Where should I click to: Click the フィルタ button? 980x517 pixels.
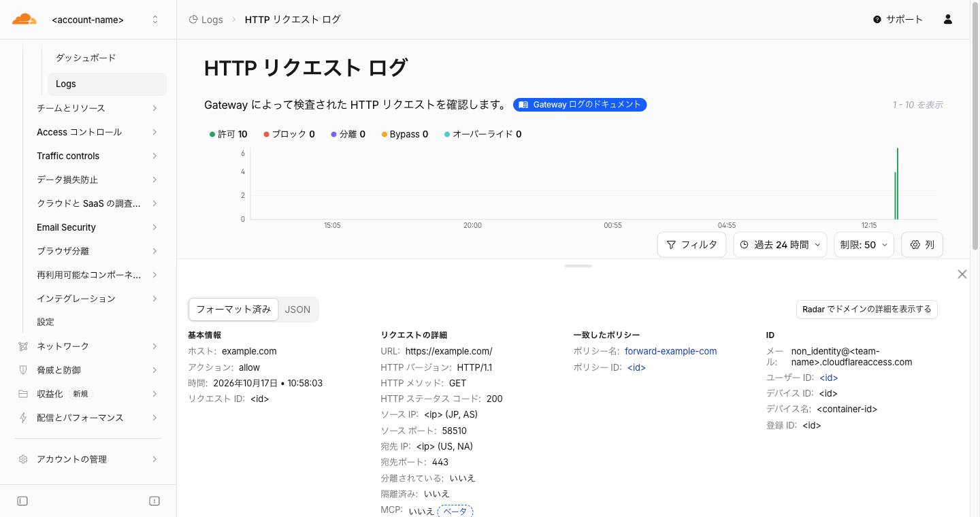click(x=692, y=245)
